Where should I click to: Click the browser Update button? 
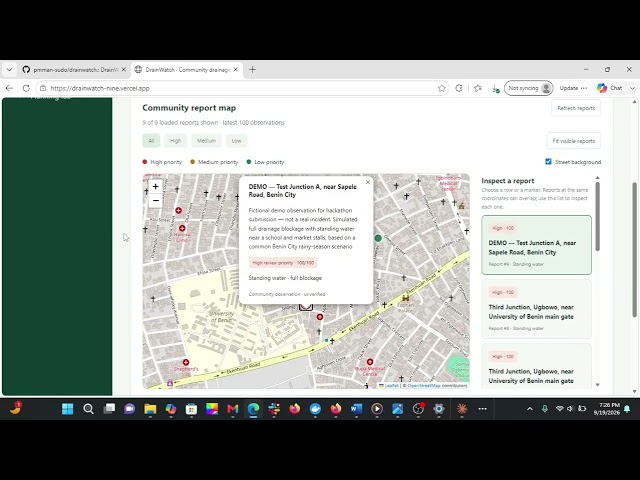[x=569, y=88]
